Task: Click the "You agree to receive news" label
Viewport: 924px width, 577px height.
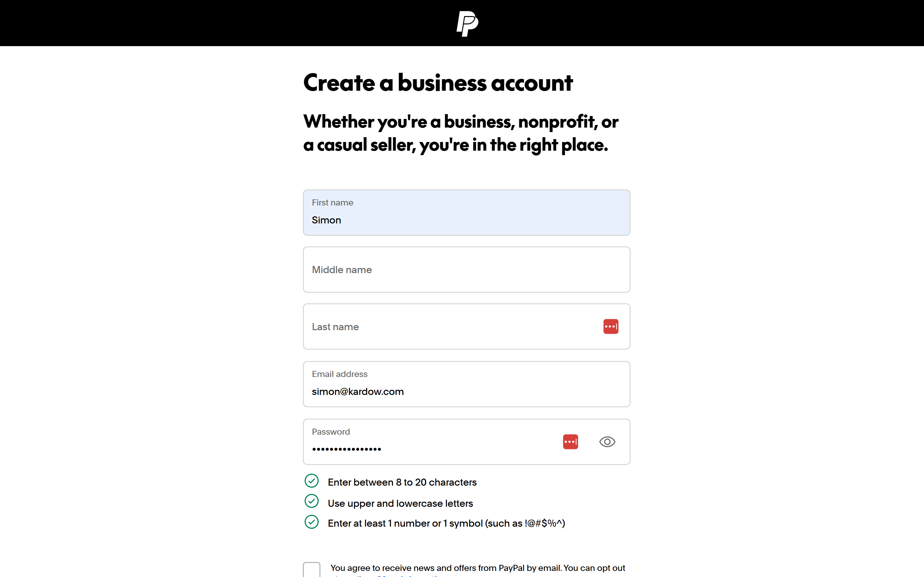Action: point(477,568)
